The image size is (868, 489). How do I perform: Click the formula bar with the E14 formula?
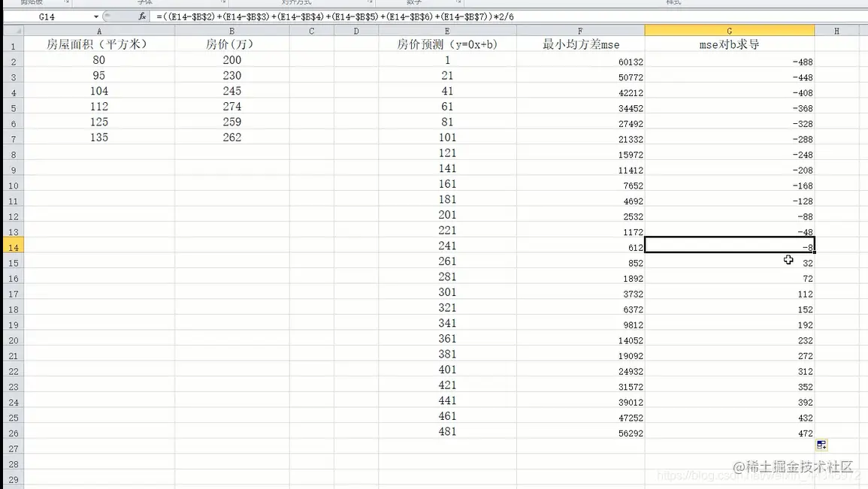508,17
